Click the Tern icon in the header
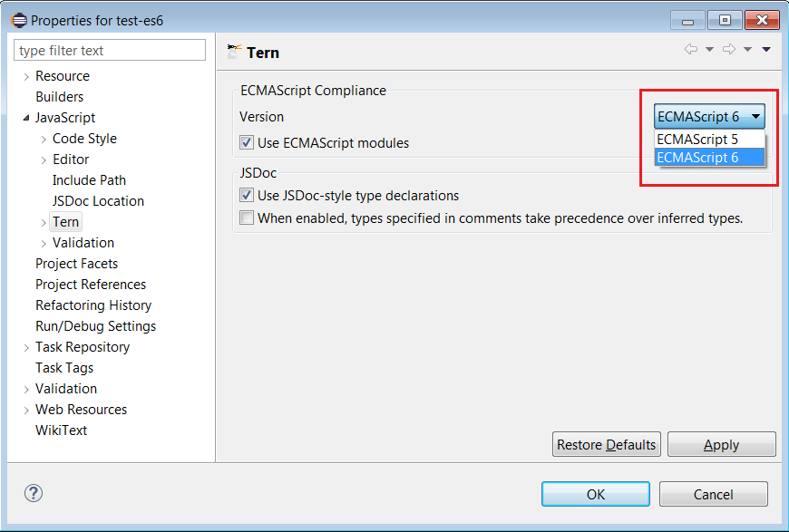The image size is (789, 532). pos(236,53)
